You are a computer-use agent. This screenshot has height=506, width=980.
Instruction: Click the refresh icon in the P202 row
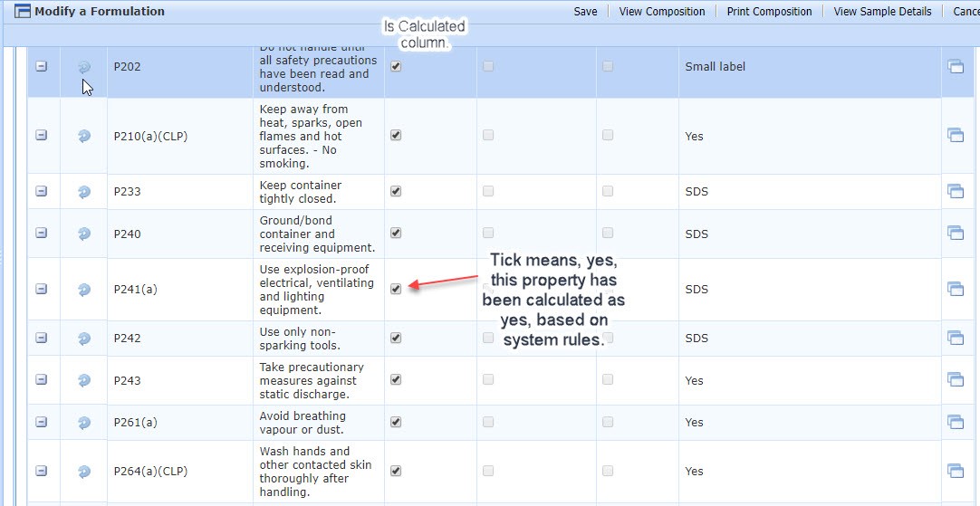(x=84, y=67)
